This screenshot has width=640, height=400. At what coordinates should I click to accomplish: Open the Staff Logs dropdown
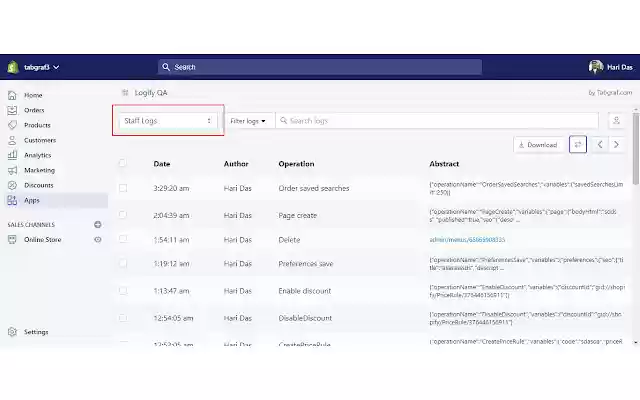(168, 121)
